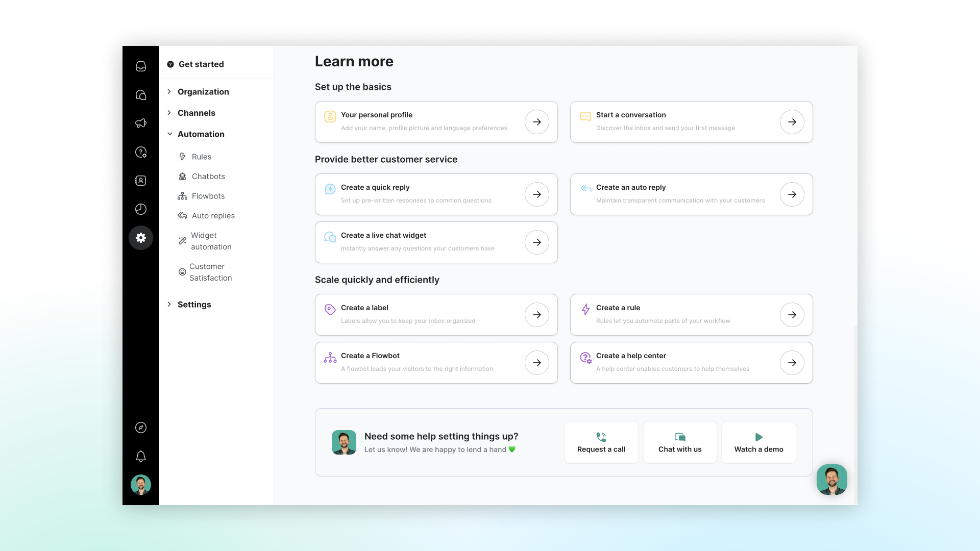Screen dimensions: 980x551
Task: Collapse the Automation section
Action: pyautogui.click(x=201, y=134)
